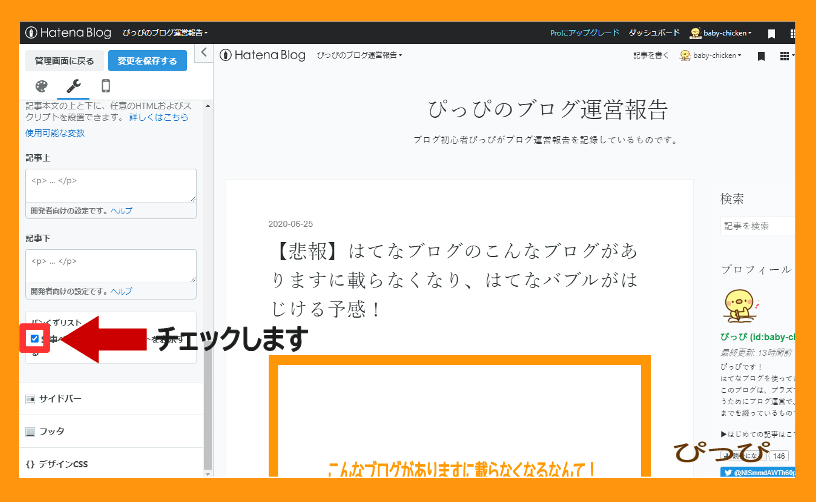Click the フッタ section icon
Viewport: 816px width, 502px height.
[30, 431]
